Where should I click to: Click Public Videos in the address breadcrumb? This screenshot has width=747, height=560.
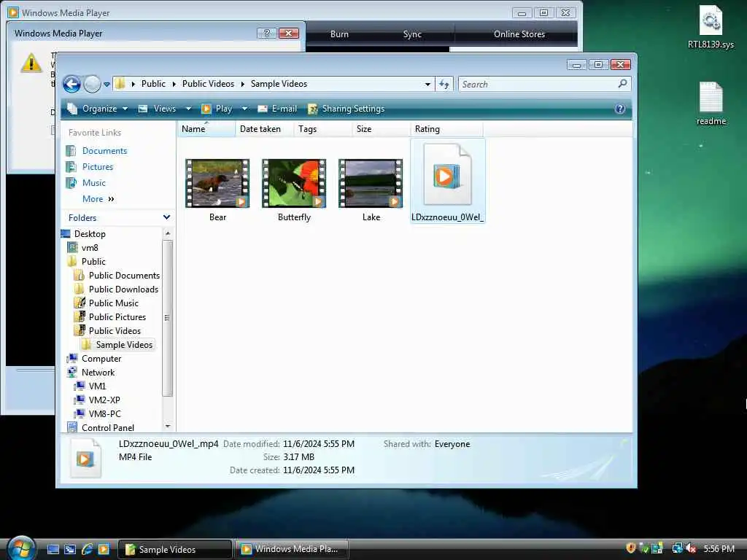click(208, 84)
